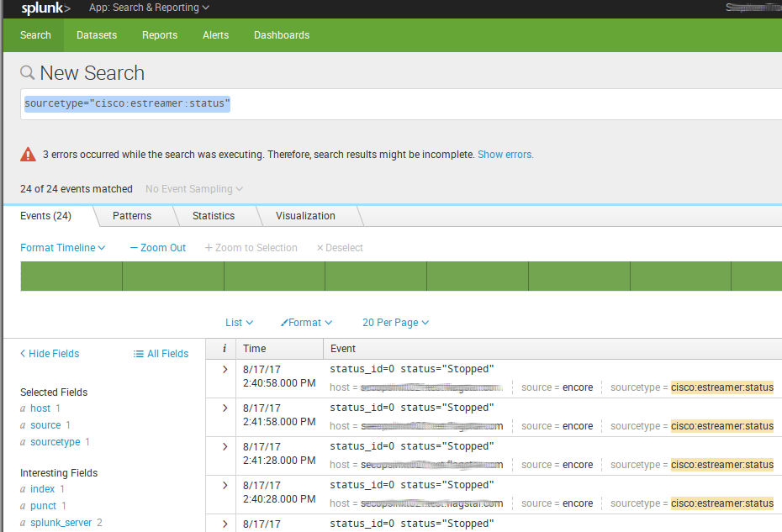
Task: Open the App: Search & Reporting menu
Action: 149,8
